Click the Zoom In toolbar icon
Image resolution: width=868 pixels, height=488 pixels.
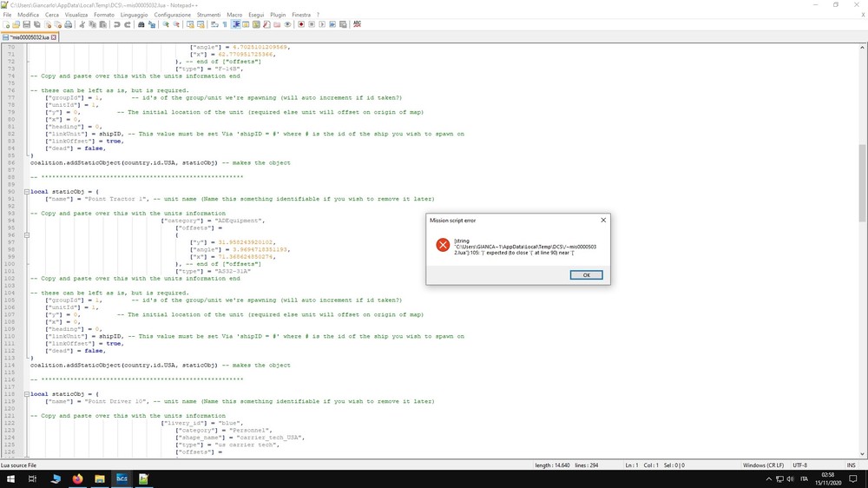click(x=166, y=24)
